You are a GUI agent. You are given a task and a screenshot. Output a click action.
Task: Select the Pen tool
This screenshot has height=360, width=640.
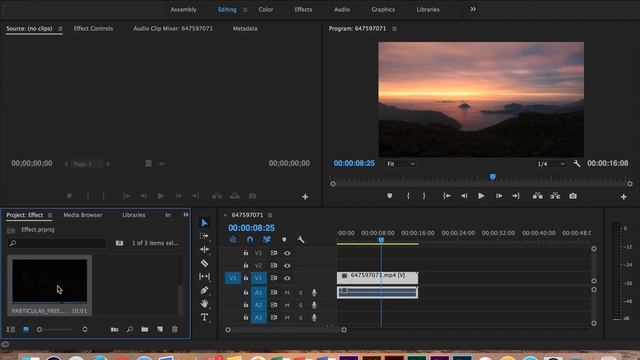[x=204, y=290]
